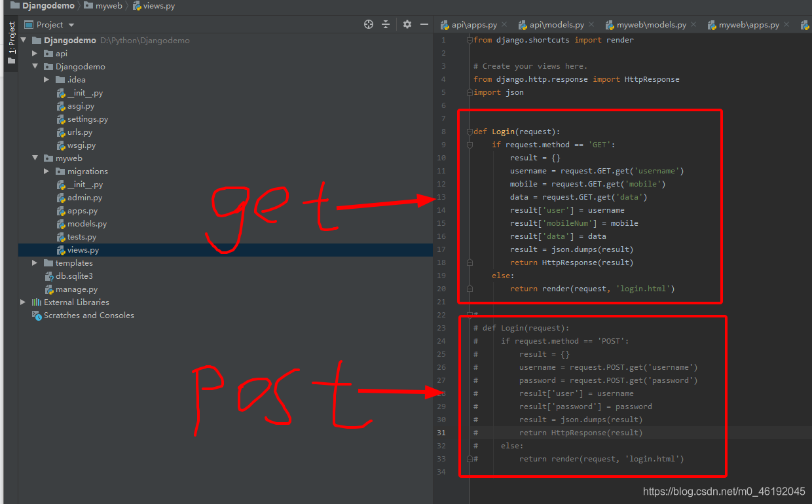
Task: Click the locate/select opened file crosshair icon
Action: pos(369,24)
